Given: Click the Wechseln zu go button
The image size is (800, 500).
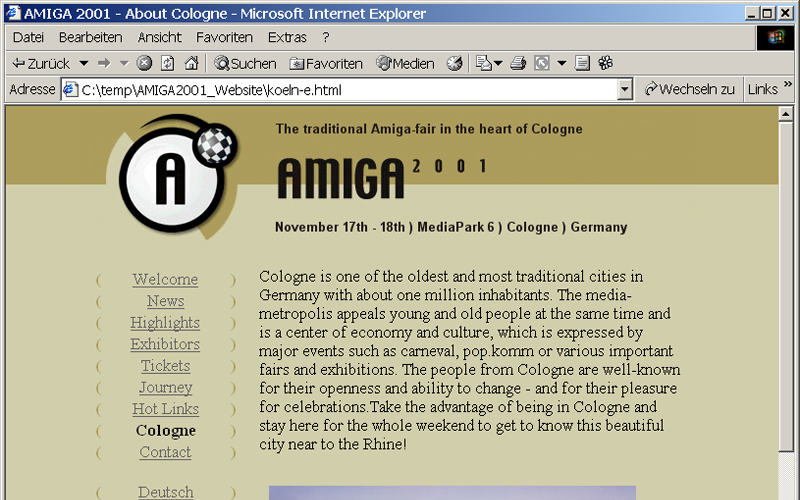Looking at the screenshot, I should point(689,89).
